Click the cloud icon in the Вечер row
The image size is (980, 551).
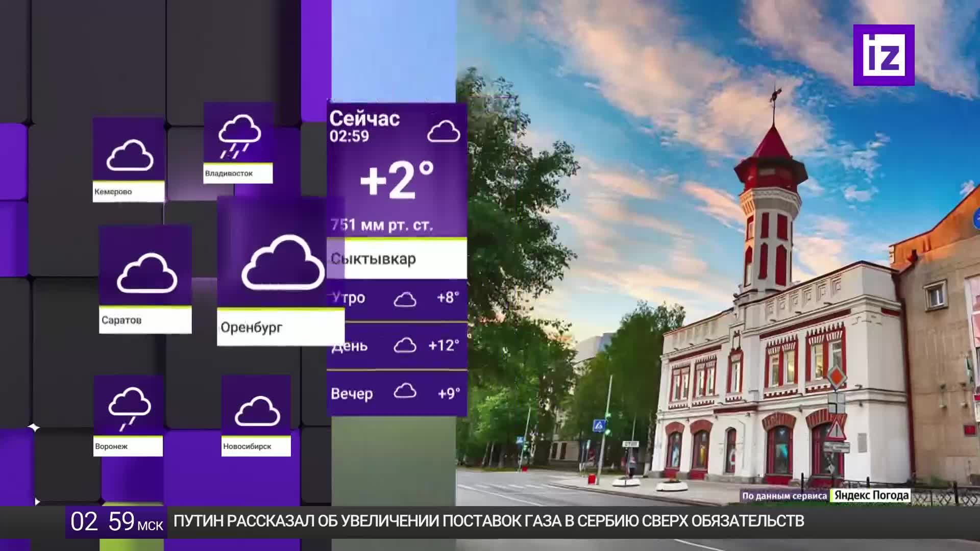pyautogui.click(x=405, y=391)
